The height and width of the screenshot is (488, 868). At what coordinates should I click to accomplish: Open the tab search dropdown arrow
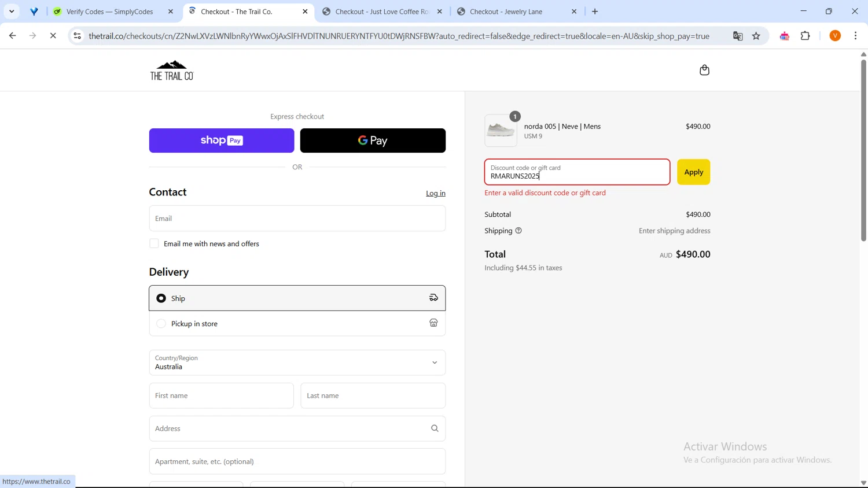tap(12, 12)
